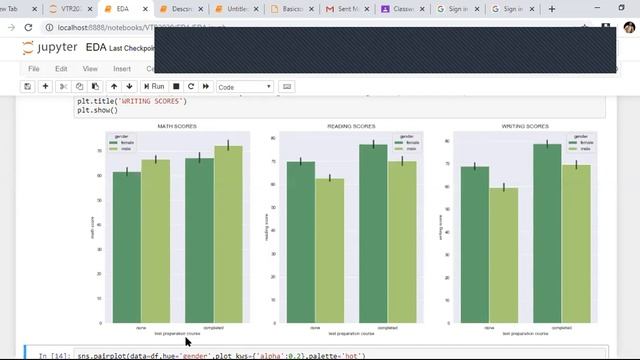Run the selected cell

[x=154, y=87]
